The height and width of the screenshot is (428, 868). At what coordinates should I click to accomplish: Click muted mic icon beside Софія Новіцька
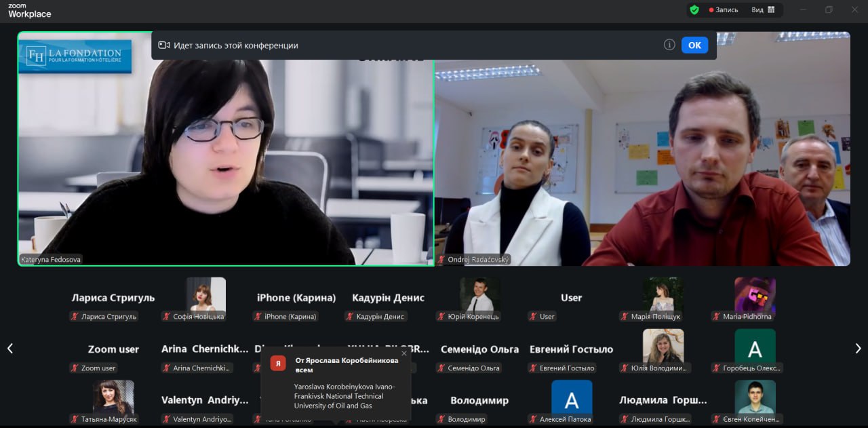point(166,316)
